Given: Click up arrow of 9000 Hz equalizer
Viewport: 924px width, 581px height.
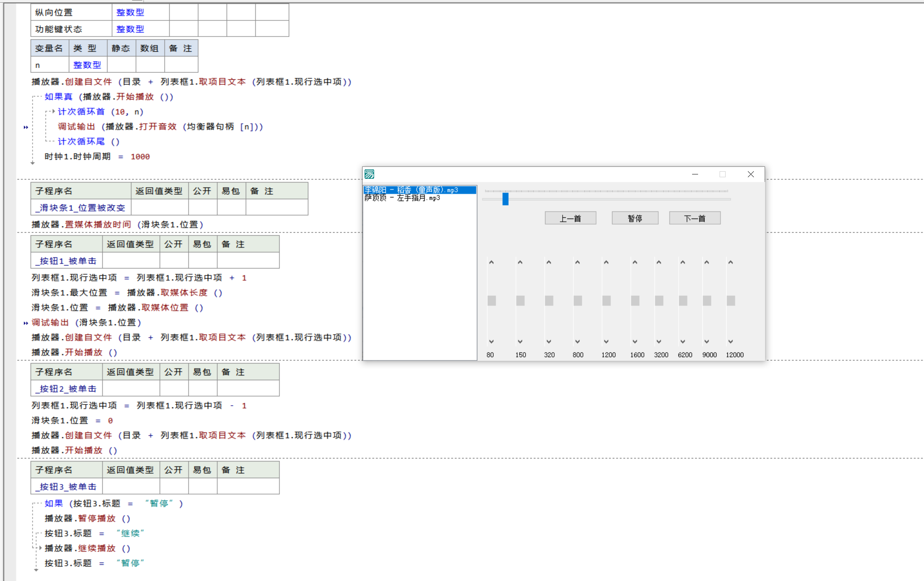Looking at the screenshot, I should click(706, 262).
